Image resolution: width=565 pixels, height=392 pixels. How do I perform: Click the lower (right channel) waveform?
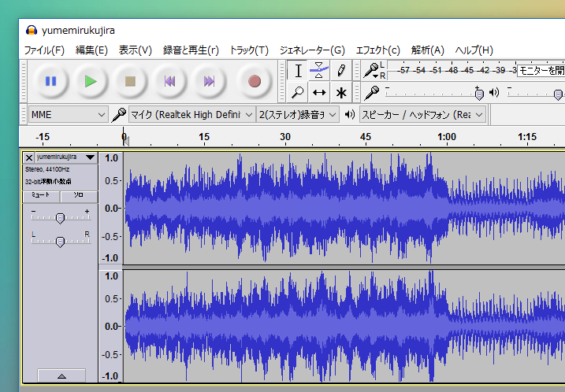pyautogui.click(x=344, y=326)
